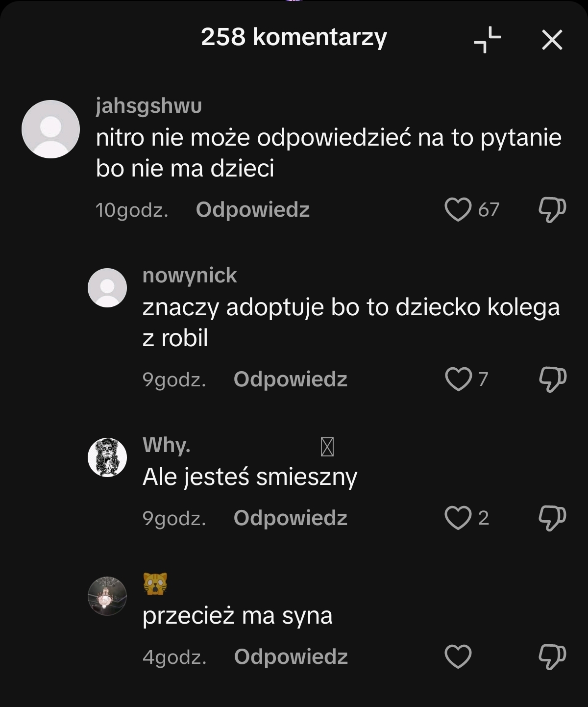Like jahsgshwu's comment with heart icon
Image resolution: width=588 pixels, height=707 pixels.
tap(458, 209)
